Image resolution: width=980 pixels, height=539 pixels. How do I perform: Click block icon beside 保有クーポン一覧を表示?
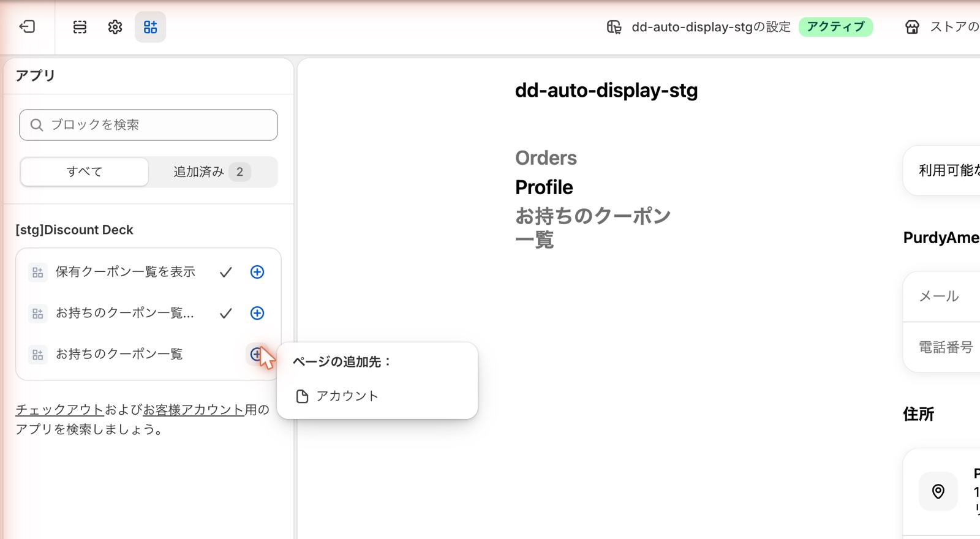pos(37,272)
